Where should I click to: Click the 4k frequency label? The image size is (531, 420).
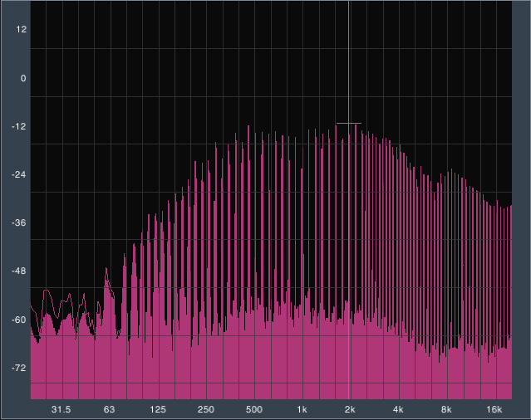(x=398, y=409)
